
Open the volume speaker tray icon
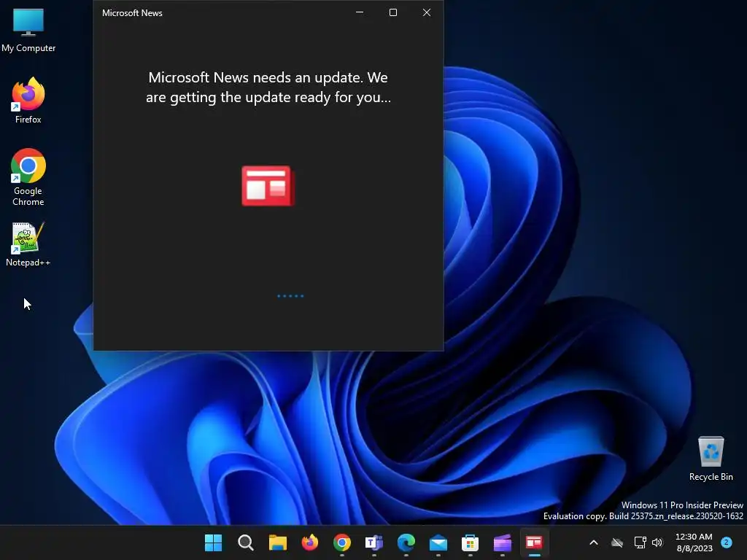(657, 542)
